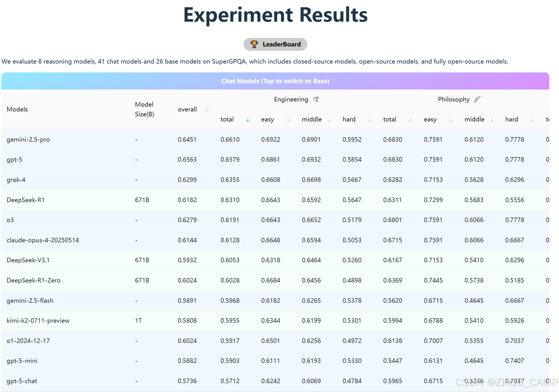Screen dimensions: 559x392
Task: Select the Philosophy group header
Action: click(x=459, y=99)
